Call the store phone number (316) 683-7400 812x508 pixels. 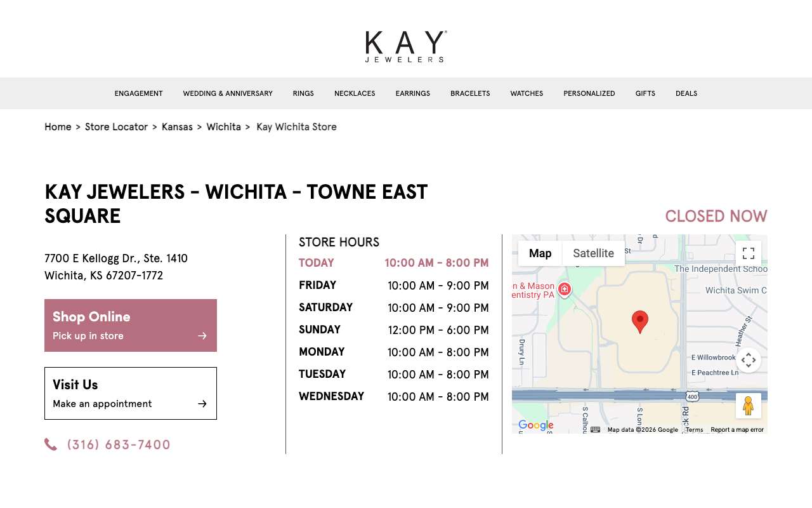119,444
